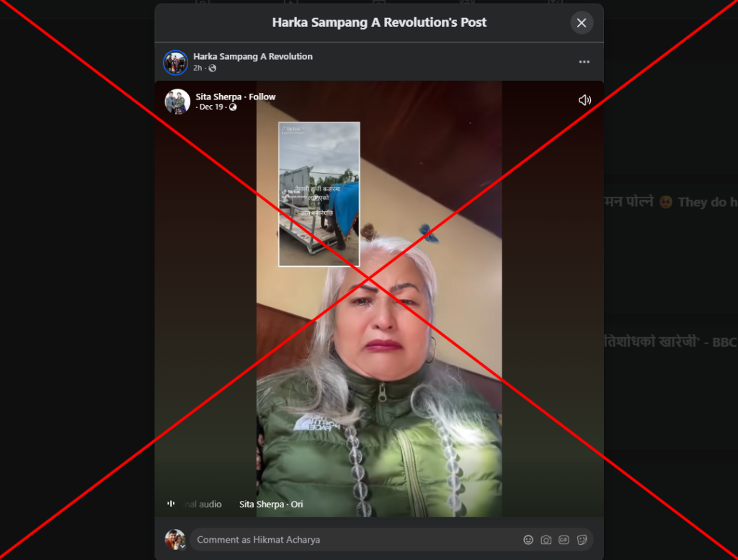Open the sticker picker in comment box
The image size is (738, 560).
coord(582,540)
